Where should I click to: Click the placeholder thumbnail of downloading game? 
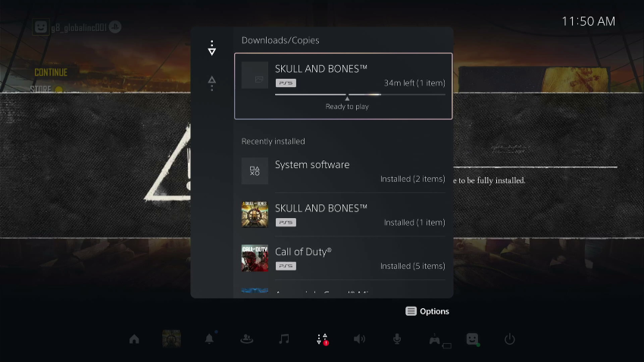coord(255,75)
